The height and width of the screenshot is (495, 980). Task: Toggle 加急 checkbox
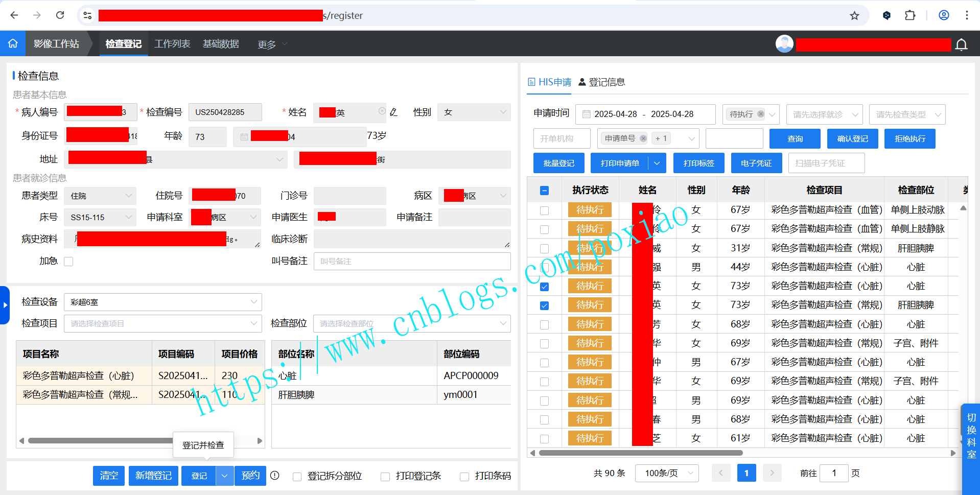click(68, 262)
